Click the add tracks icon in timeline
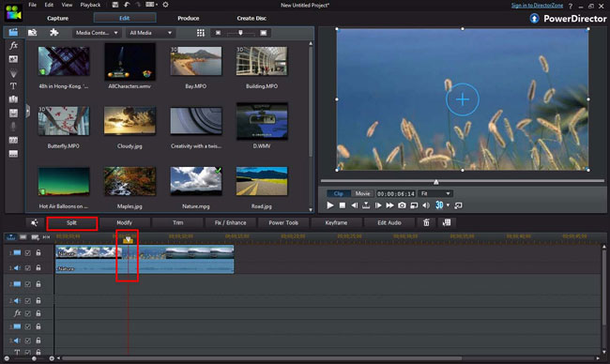The height and width of the screenshot is (364, 610). (x=35, y=236)
